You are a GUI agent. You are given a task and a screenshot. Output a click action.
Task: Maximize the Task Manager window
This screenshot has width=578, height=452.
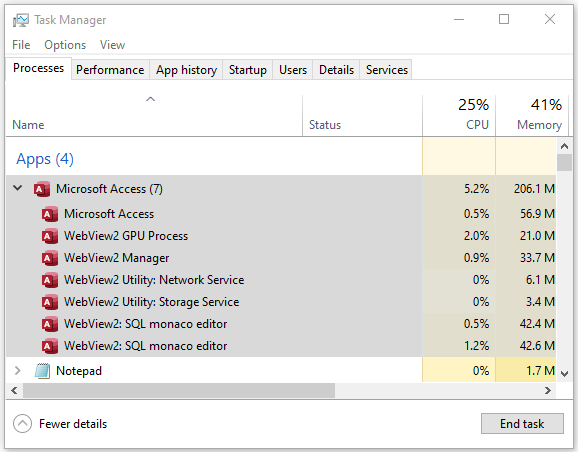click(504, 19)
